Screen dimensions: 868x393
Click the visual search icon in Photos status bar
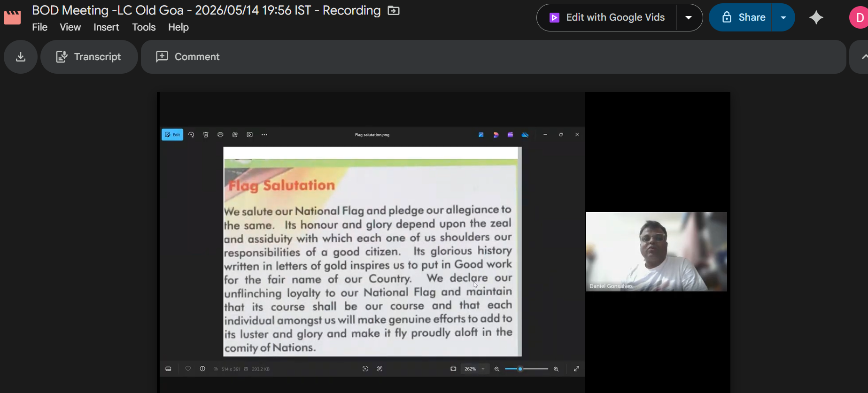tap(365, 369)
